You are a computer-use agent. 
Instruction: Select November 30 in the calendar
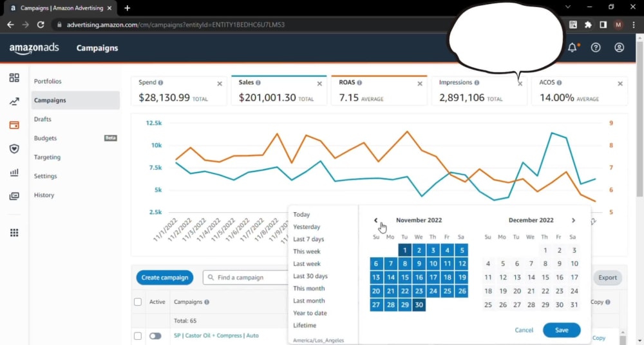(419, 305)
